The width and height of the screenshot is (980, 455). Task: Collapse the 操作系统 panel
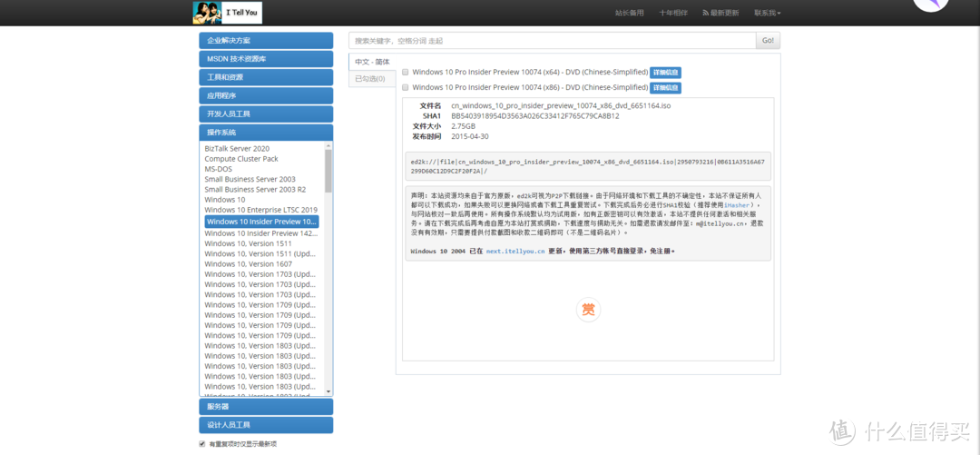pos(266,133)
